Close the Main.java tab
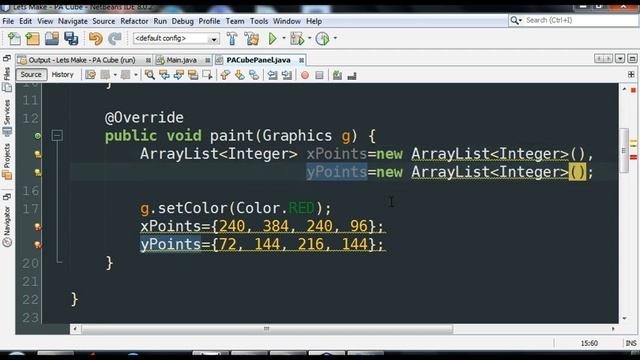Screen dimensions: 640x360 tap(208, 60)
